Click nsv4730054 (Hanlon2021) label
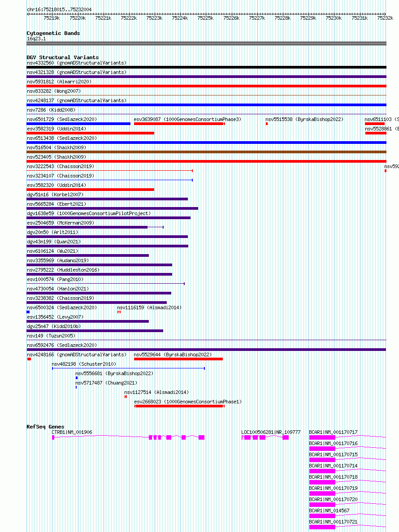 (58, 289)
